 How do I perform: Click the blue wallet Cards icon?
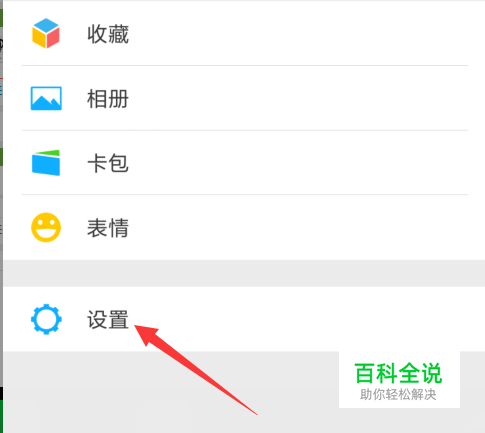tap(46, 163)
